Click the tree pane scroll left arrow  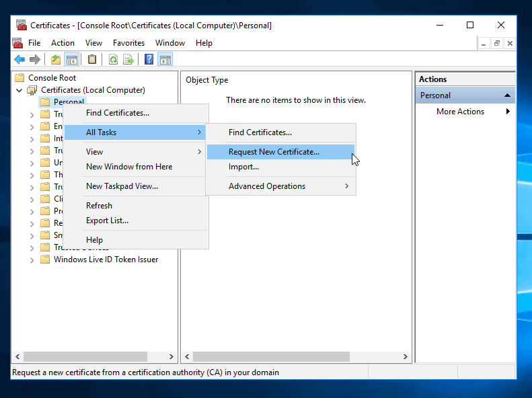pos(17,356)
